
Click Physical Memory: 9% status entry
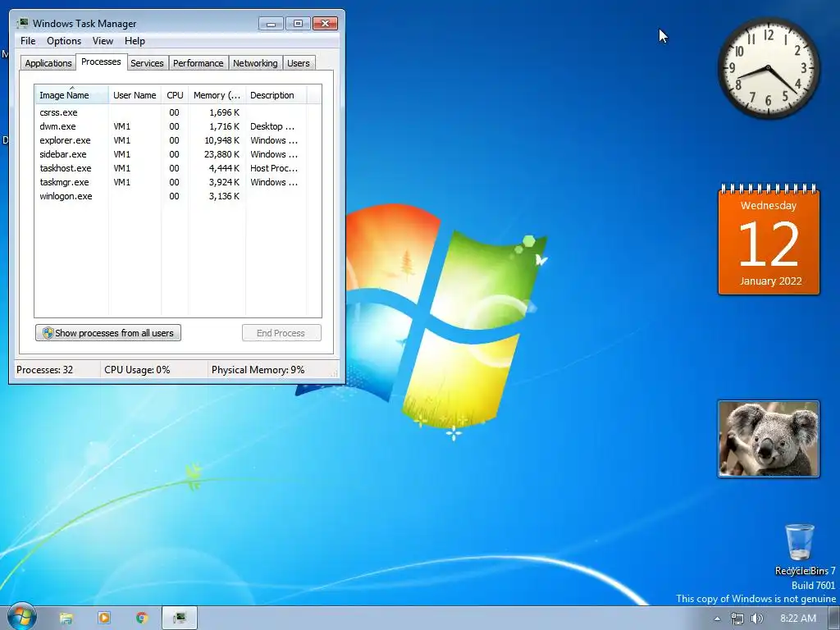coord(258,370)
